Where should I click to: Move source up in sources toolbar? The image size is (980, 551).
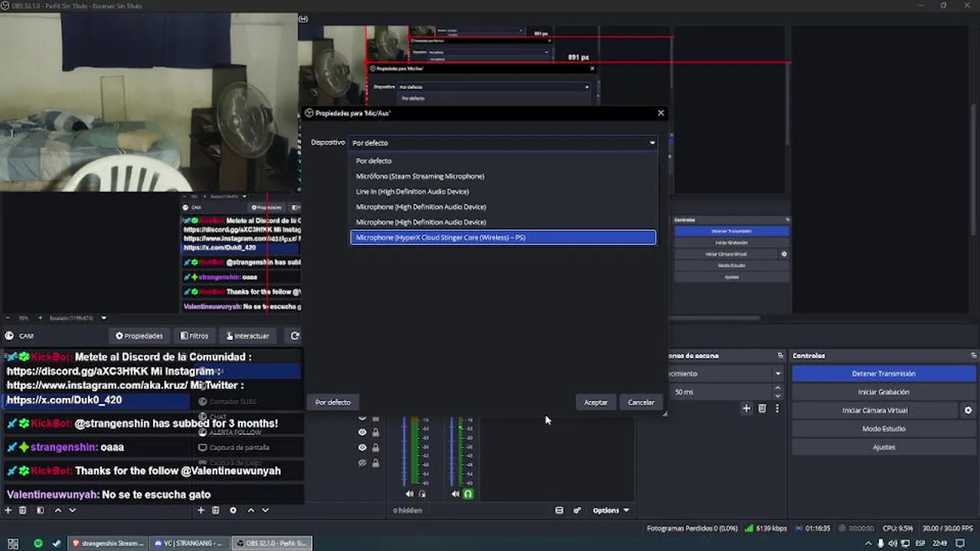tap(251, 510)
